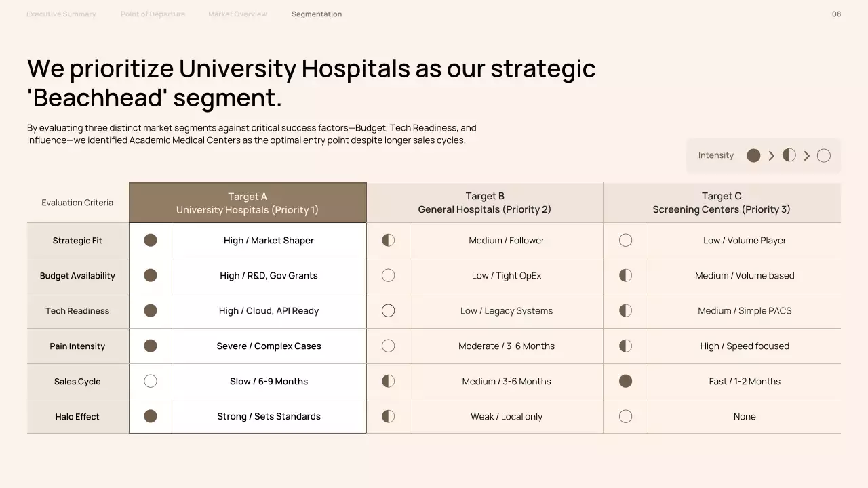Open the Point of Departure tab

[153, 14]
